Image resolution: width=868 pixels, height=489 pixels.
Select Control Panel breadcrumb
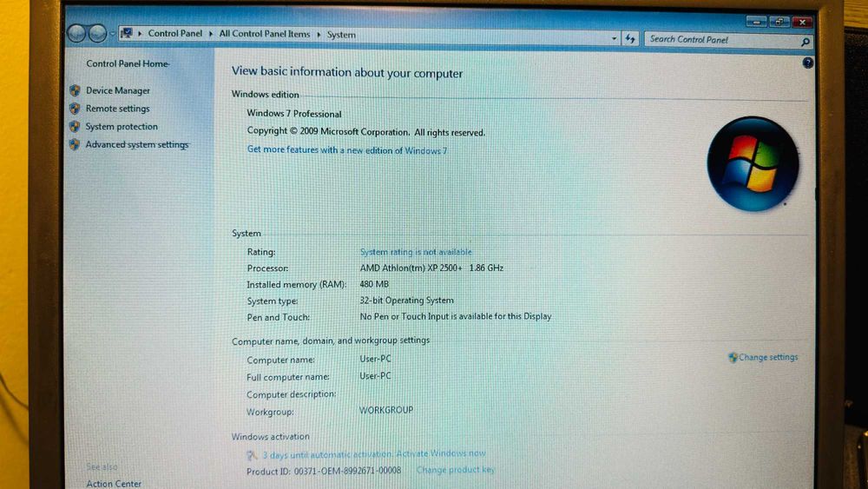pyautogui.click(x=175, y=33)
